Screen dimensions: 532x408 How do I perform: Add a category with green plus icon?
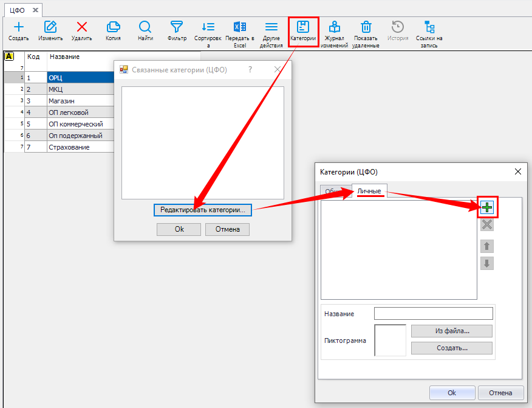[x=487, y=207]
